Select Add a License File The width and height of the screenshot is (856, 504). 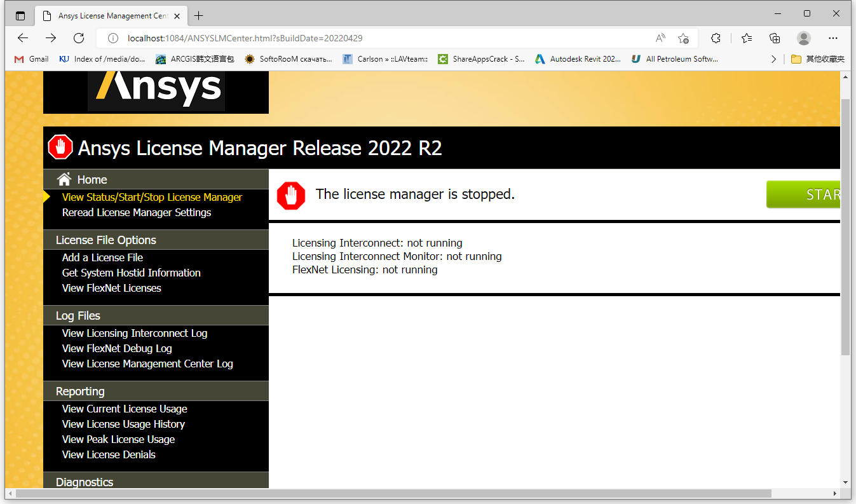point(102,257)
